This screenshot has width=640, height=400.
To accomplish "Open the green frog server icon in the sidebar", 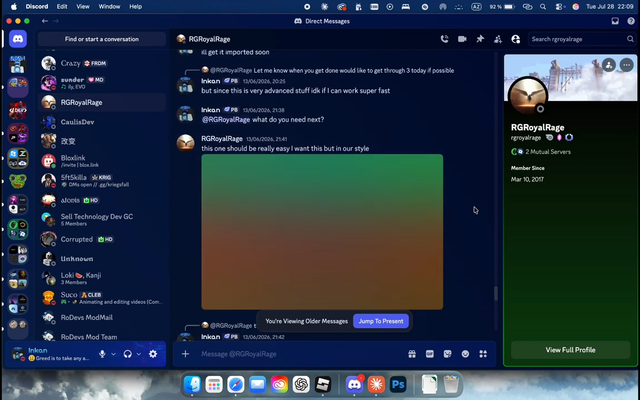I will point(18,181).
